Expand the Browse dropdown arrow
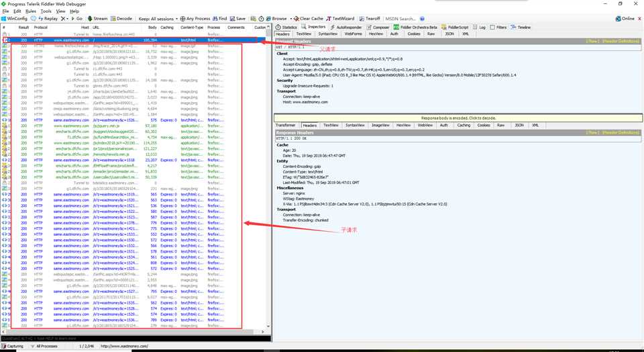 290,19
